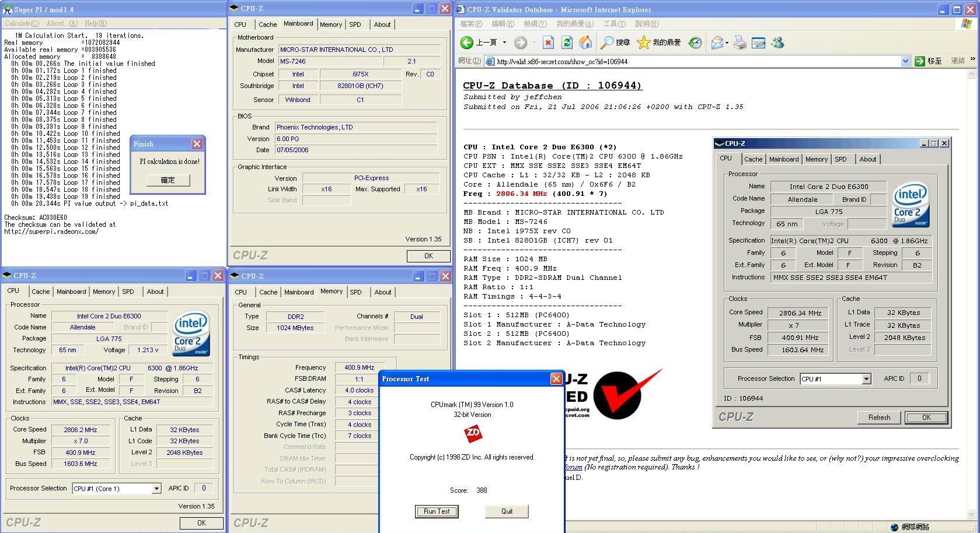This screenshot has width=980, height=533.
Task: Click the ZD logo in Processor Test
Action: click(x=473, y=433)
